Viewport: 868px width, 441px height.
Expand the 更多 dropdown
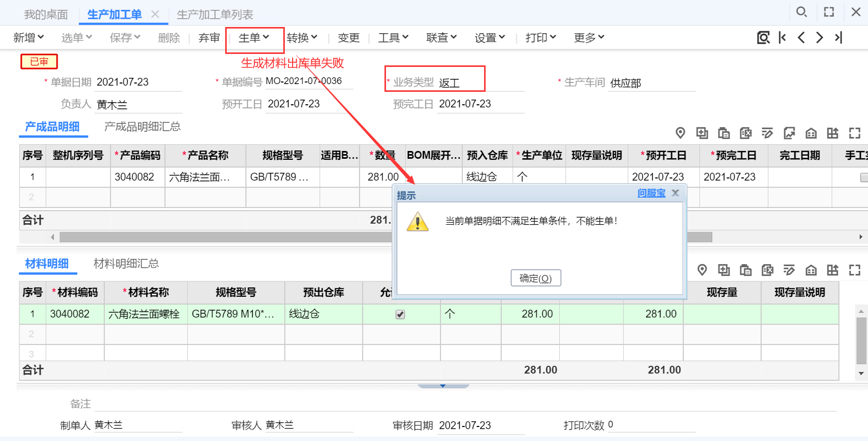click(x=589, y=37)
